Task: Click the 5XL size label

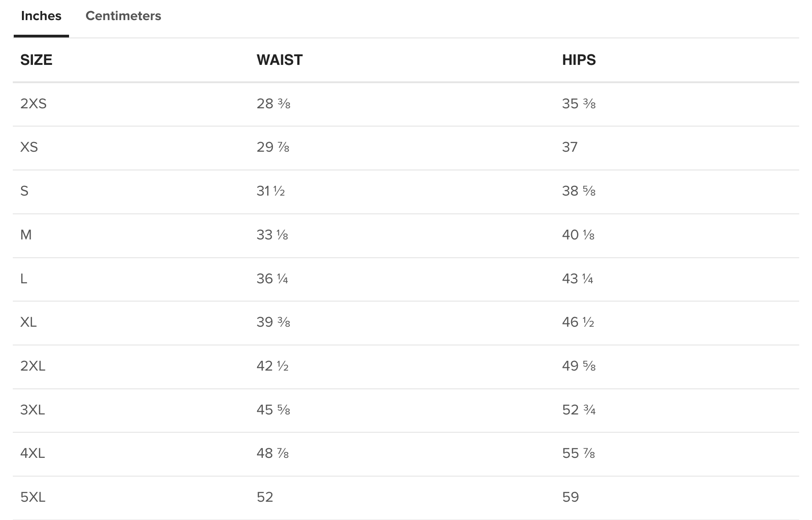Action: coord(33,497)
